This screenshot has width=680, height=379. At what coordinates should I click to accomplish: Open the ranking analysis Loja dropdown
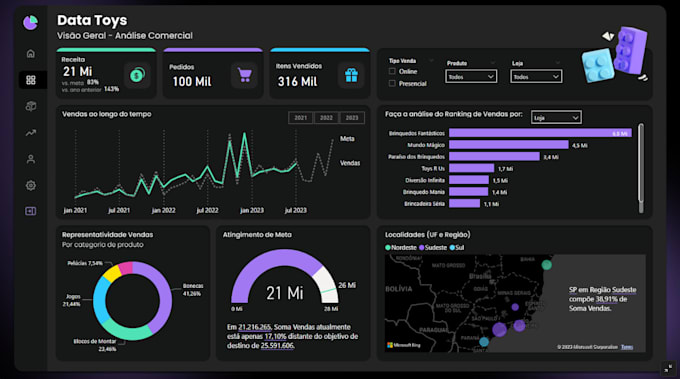[556, 118]
